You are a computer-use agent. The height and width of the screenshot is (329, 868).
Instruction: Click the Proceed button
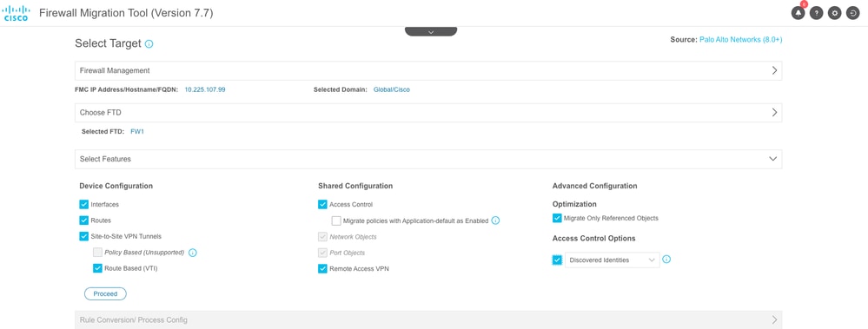pos(105,293)
